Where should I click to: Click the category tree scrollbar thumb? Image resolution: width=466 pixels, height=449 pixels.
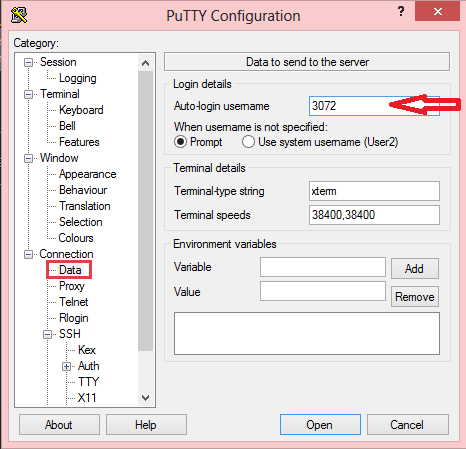(x=145, y=211)
